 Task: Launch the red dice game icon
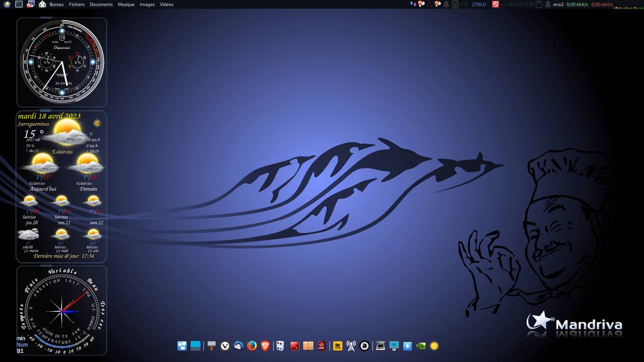pyautogui.click(x=295, y=346)
